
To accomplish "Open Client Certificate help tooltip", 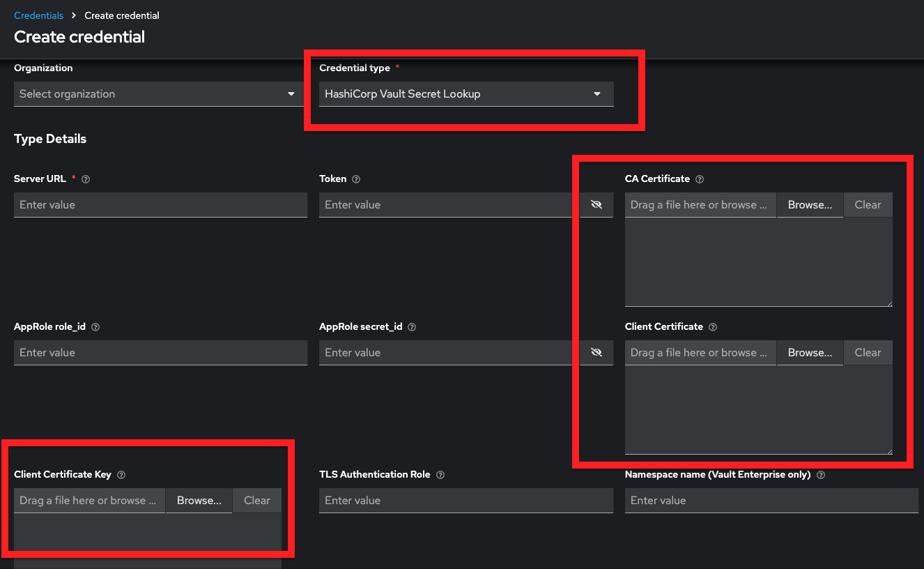I will 713,327.
